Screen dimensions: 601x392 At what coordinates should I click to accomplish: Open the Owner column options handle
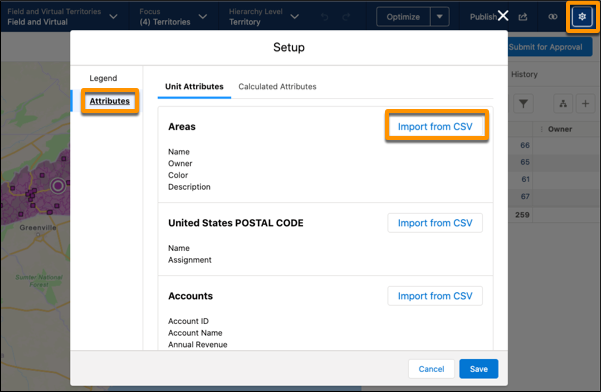click(541, 129)
